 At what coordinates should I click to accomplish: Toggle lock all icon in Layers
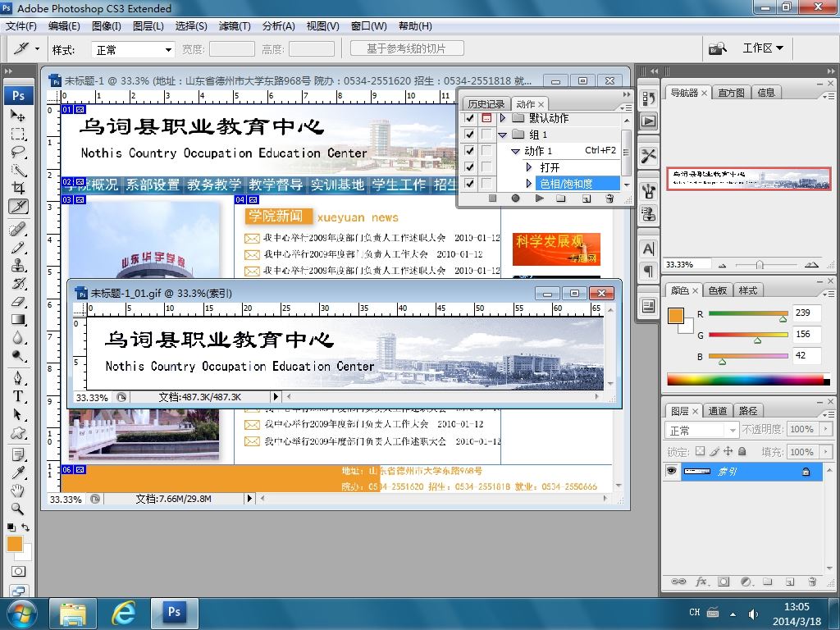742,451
